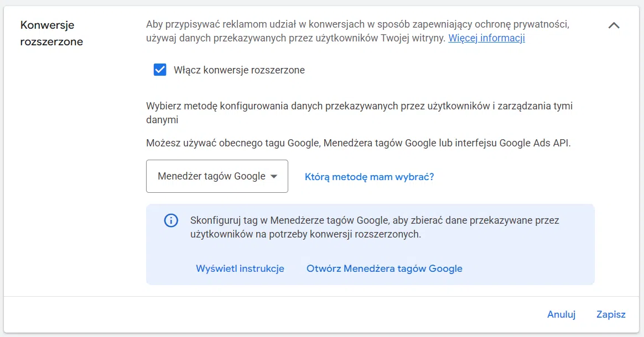This screenshot has width=644, height=337.
Task: Expand the configuration method combo box
Action: [x=217, y=176]
